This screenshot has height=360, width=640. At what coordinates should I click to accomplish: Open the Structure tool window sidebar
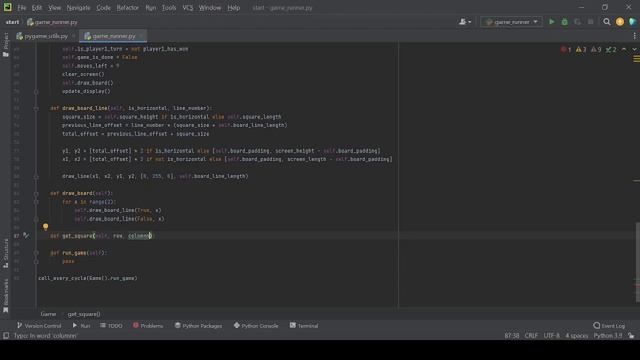(x=6, y=253)
